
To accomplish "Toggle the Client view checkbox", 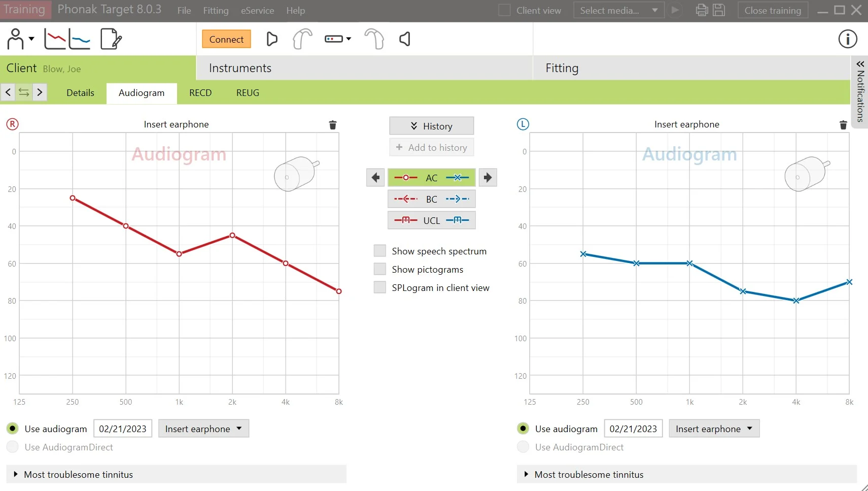I will click(504, 10).
